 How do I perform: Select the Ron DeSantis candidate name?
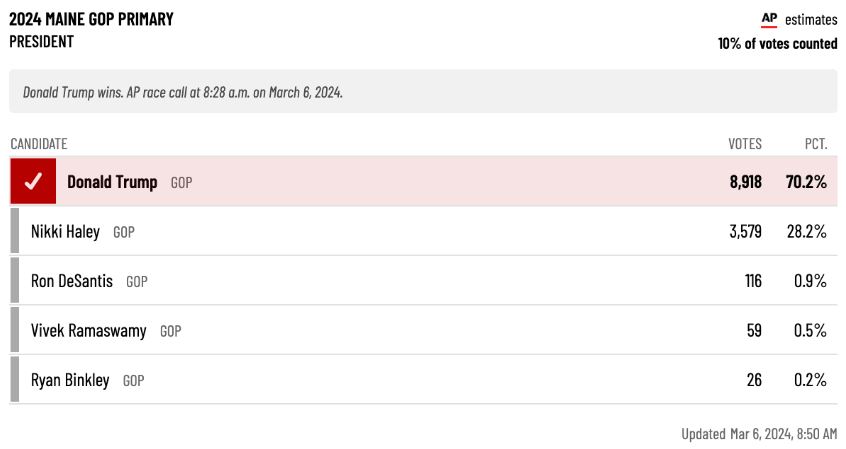tap(72, 281)
